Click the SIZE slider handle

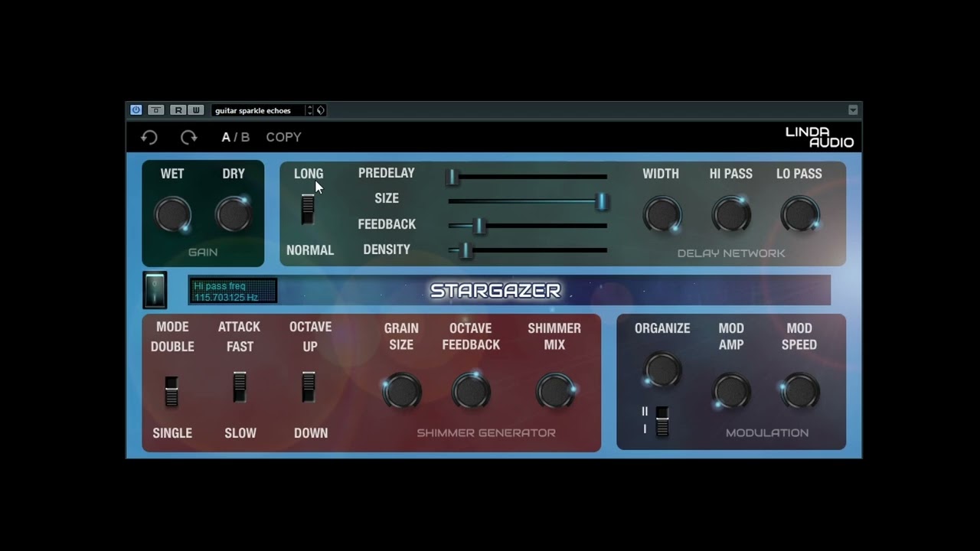[602, 201]
